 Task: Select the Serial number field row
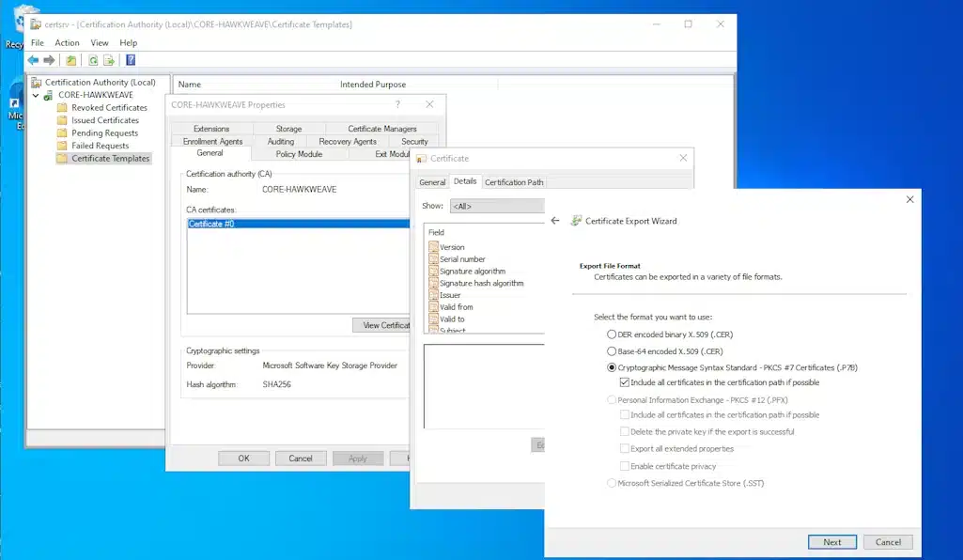coord(462,259)
